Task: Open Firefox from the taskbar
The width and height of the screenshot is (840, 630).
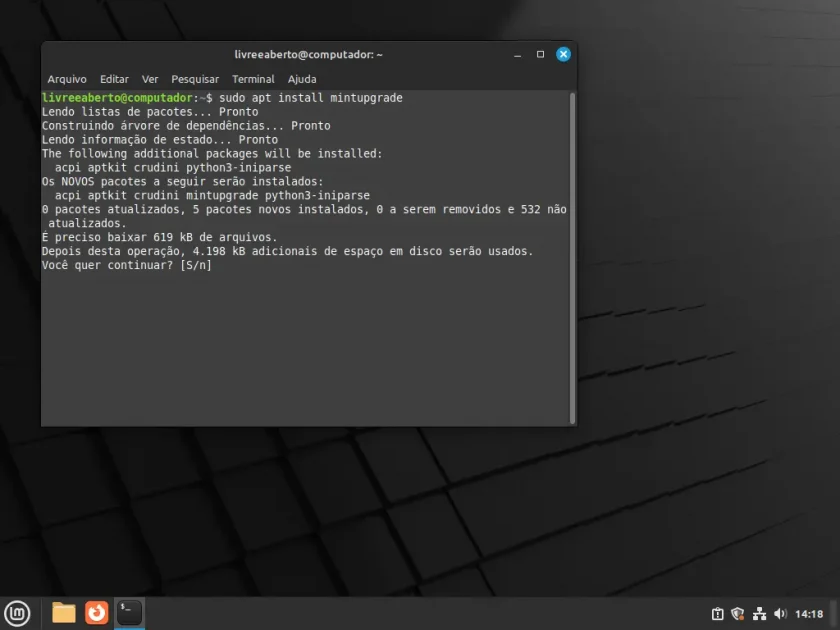Action: pyautogui.click(x=96, y=613)
